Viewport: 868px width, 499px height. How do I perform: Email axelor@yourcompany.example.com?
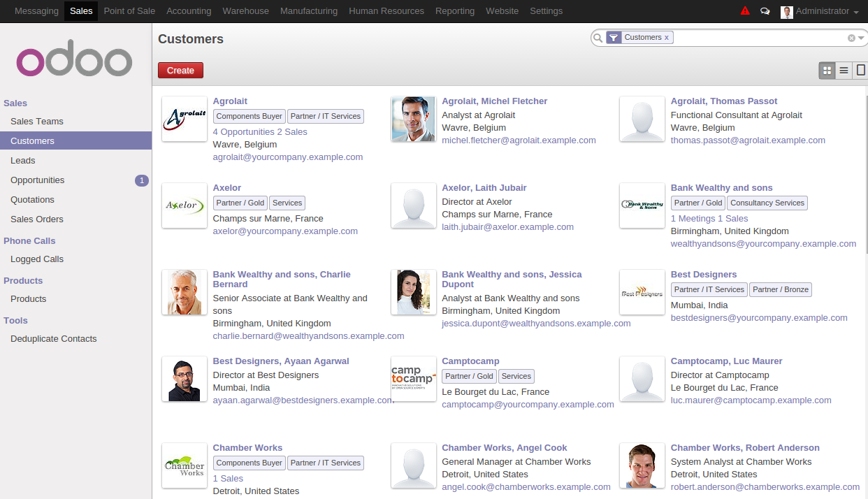tap(285, 231)
